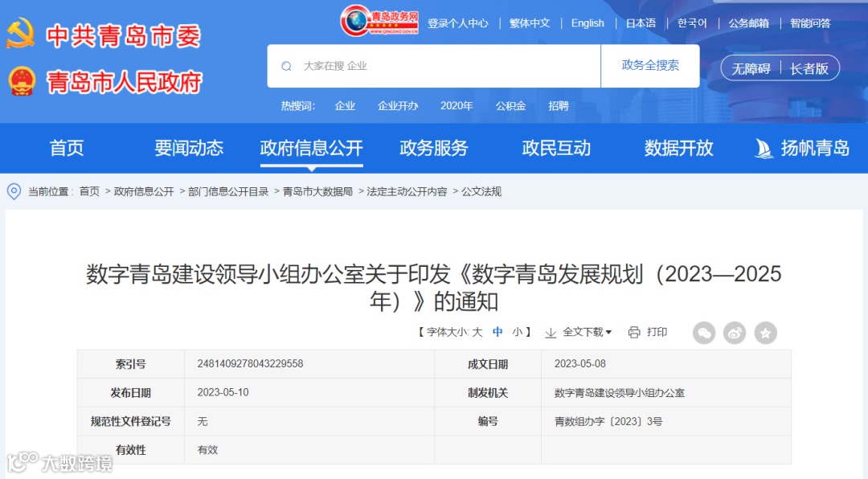Open the 公务邮箱 link
The height and width of the screenshot is (479, 868).
[749, 23]
